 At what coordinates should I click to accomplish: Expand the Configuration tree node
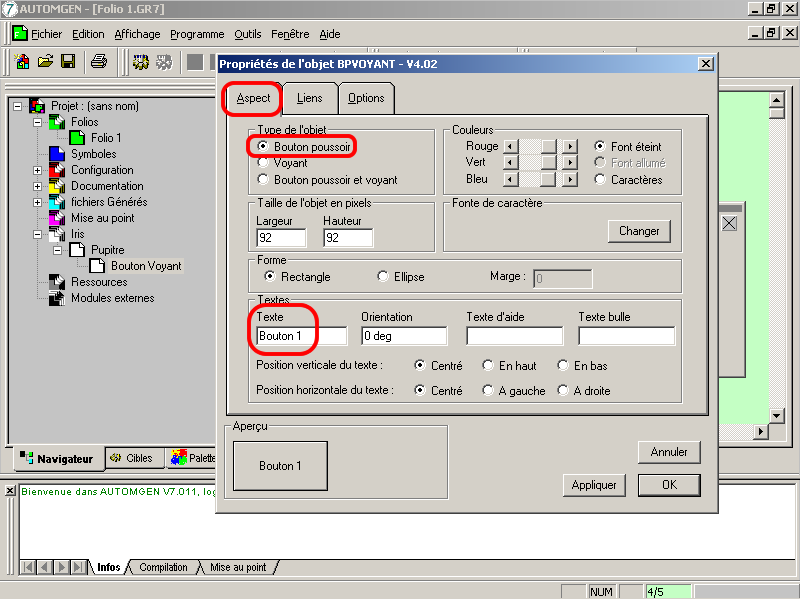click(37, 170)
